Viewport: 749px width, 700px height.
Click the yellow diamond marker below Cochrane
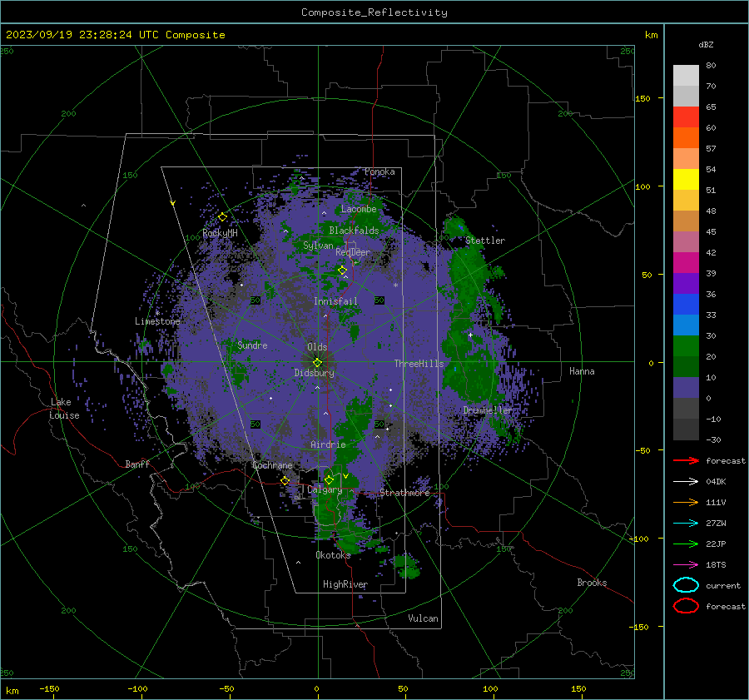coord(285,481)
